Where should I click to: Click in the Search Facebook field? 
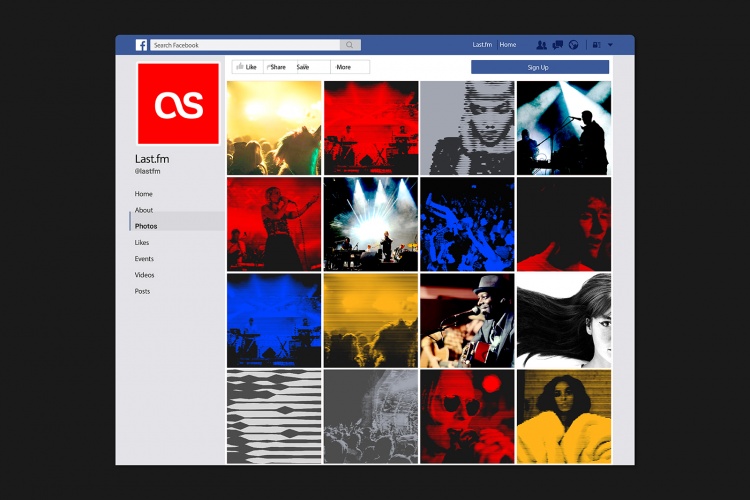243,45
